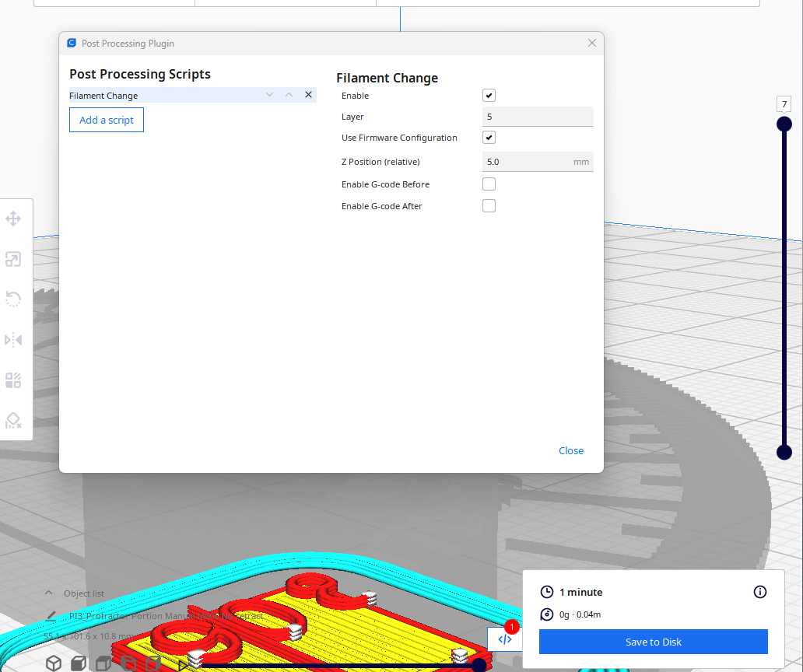Switch camera using the first view preset cube

[53, 663]
